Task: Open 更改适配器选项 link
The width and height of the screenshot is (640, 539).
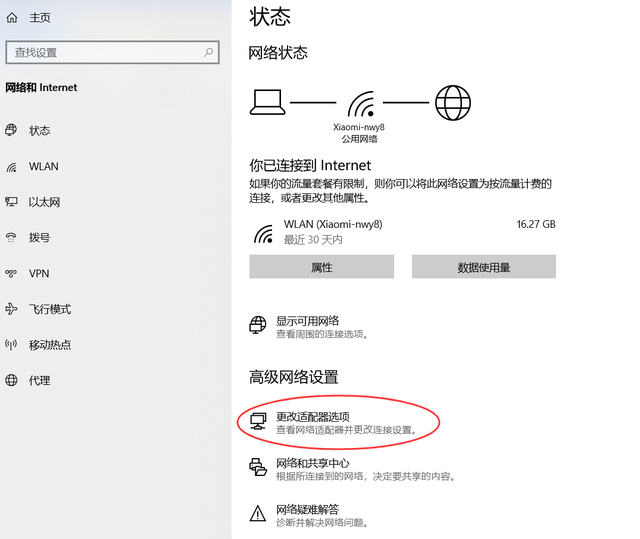Action: [313, 417]
